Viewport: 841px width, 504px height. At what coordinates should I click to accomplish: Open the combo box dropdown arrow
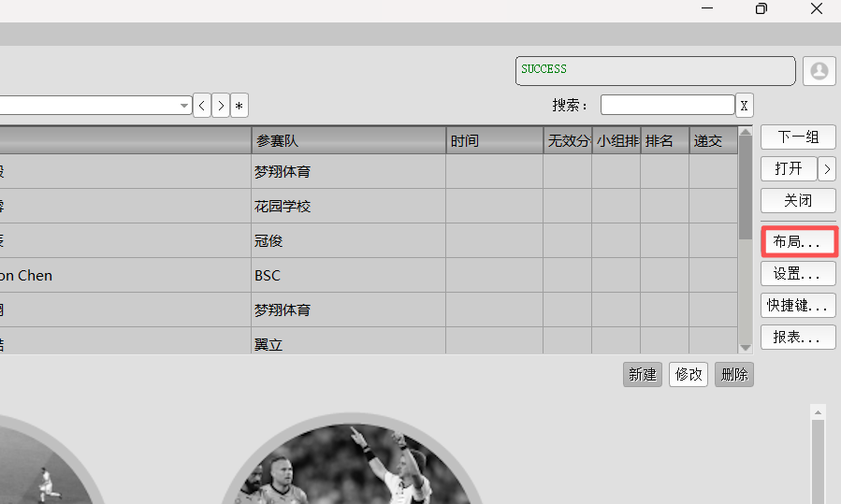184,106
